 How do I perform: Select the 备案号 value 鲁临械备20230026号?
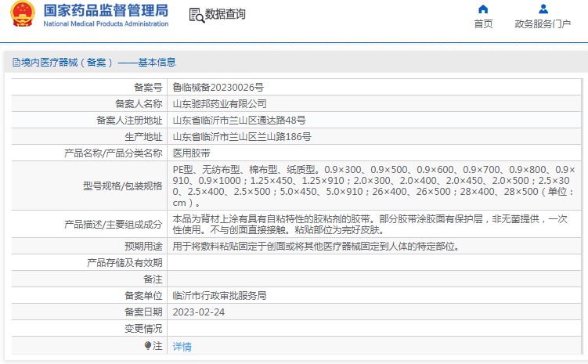(218, 88)
